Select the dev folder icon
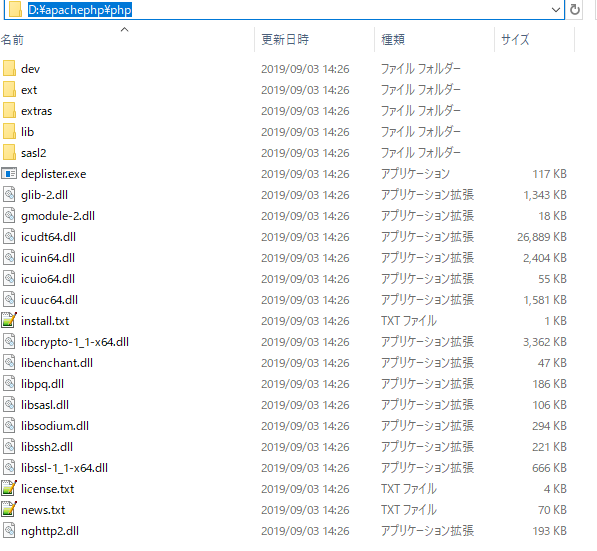The width and height of the screenshot is (597, 551). [x=9, y=69]
